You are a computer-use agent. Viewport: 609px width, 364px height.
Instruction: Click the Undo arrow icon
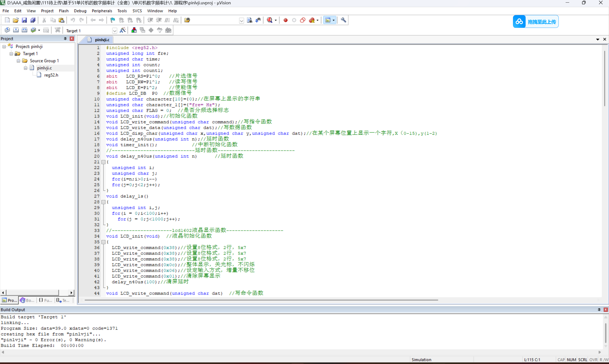coord(73,20)
